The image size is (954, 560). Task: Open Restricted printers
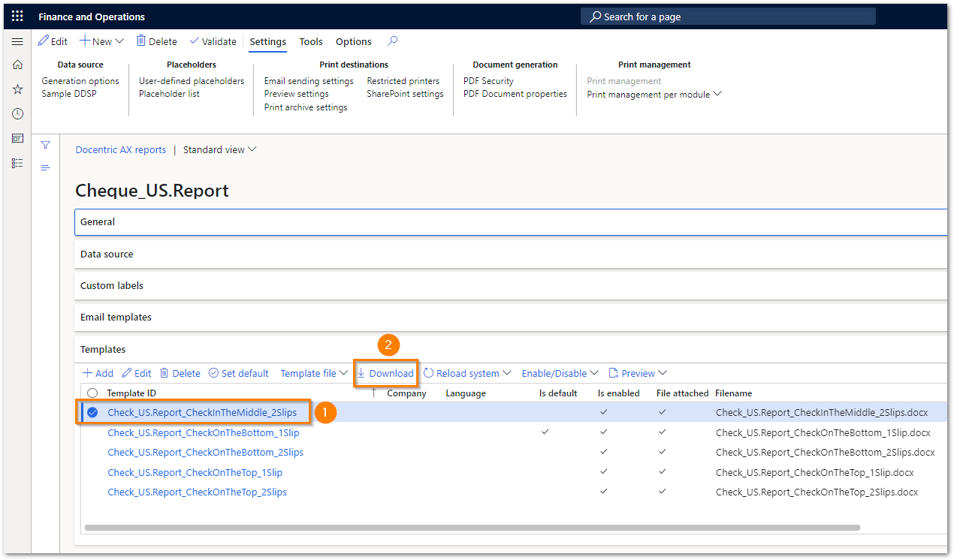[x=403, y=81]
